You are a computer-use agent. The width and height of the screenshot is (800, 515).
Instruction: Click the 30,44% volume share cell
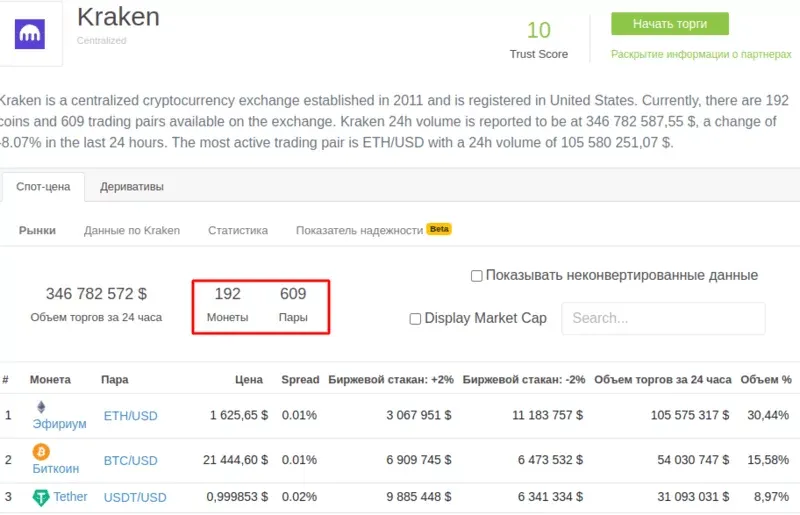pyautogui.click(x=768, y=415)
